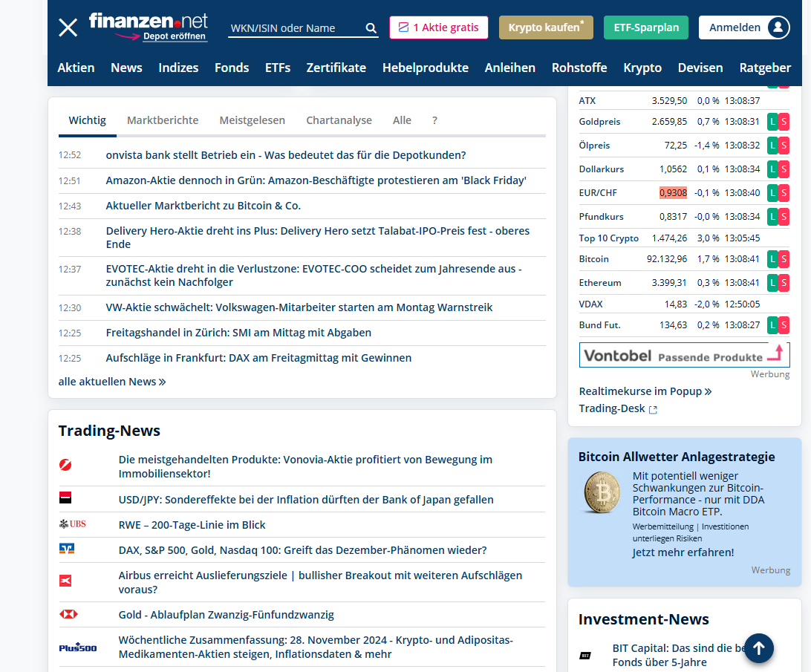The image size is (811, 672).
Task: Click L button in Bitcoin row
Action: (x=772, y=259)
